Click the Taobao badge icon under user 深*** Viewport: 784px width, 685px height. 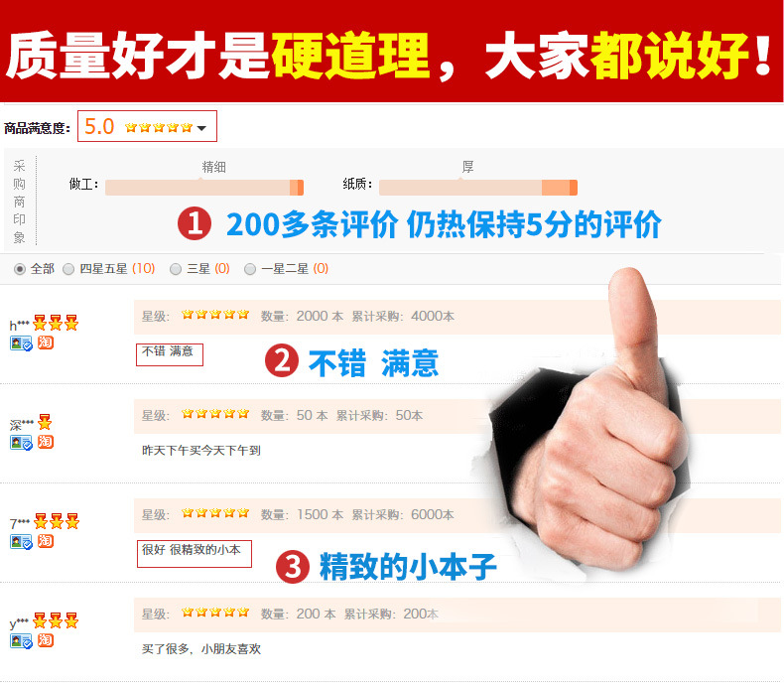[46, 442]
